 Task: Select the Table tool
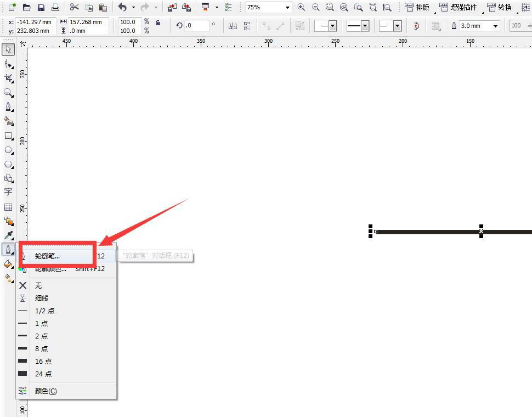8,207
